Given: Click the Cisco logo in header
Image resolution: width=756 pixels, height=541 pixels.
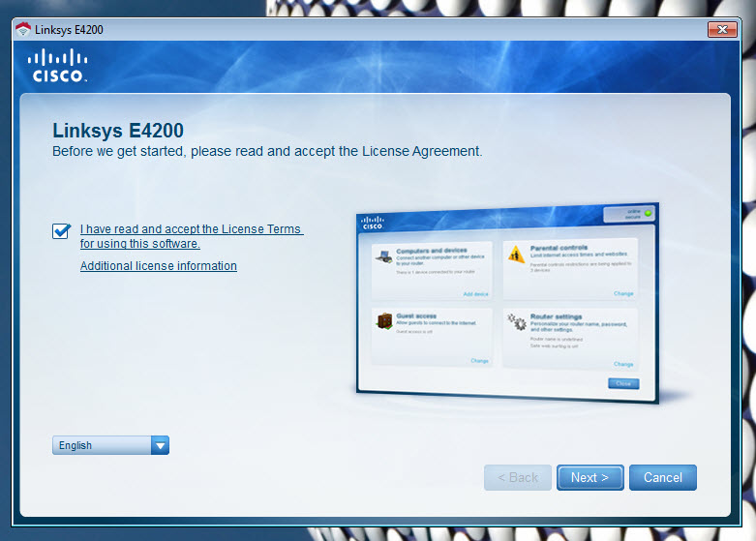Looking at the screenshot, I should (58, 65).
